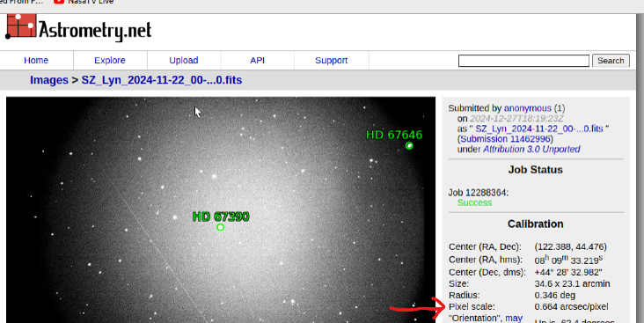The image size is (644, 323).
Task: Click the 0.346 deg radius value
Action: (554, 295)
